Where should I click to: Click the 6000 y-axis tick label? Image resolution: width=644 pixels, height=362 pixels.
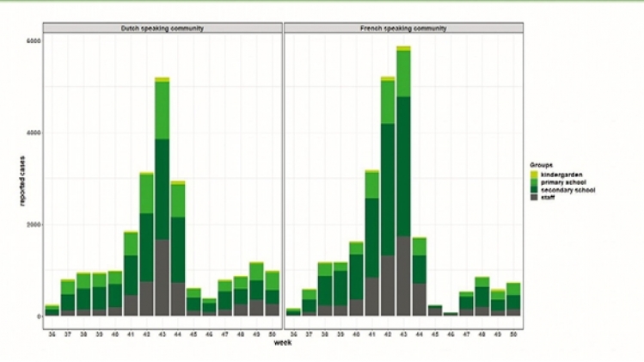point(32,40)
